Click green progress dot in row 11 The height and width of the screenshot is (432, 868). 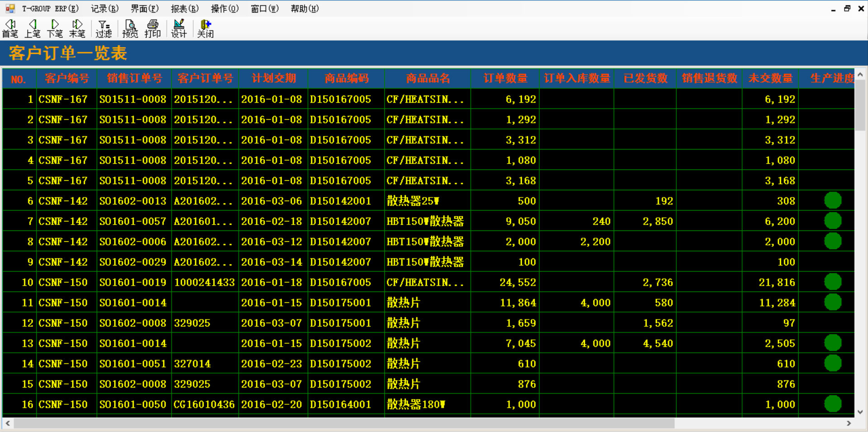pyautogui.click(x=833, y=302)
